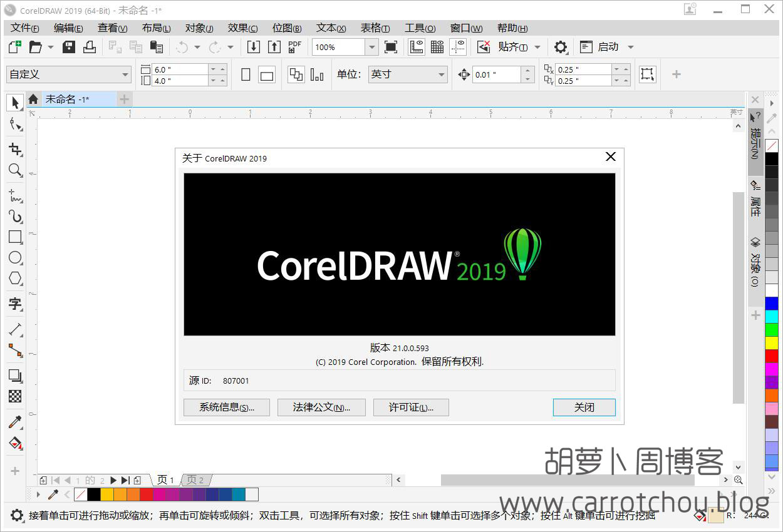
Task: Select the Artistic Media tool
Action: point(15,216)
